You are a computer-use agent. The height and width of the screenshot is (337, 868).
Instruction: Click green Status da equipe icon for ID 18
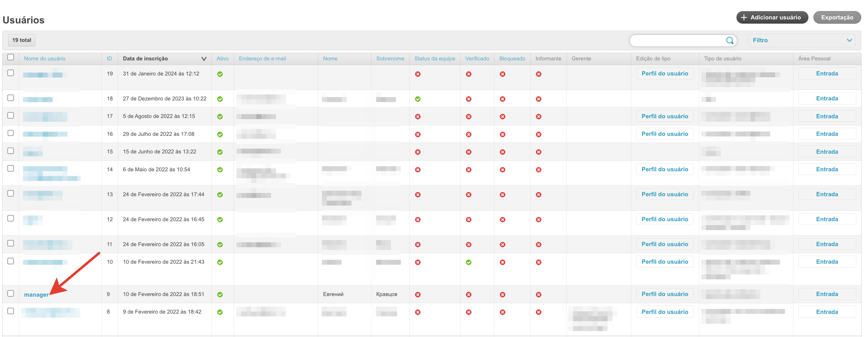(x=417, y=99)
